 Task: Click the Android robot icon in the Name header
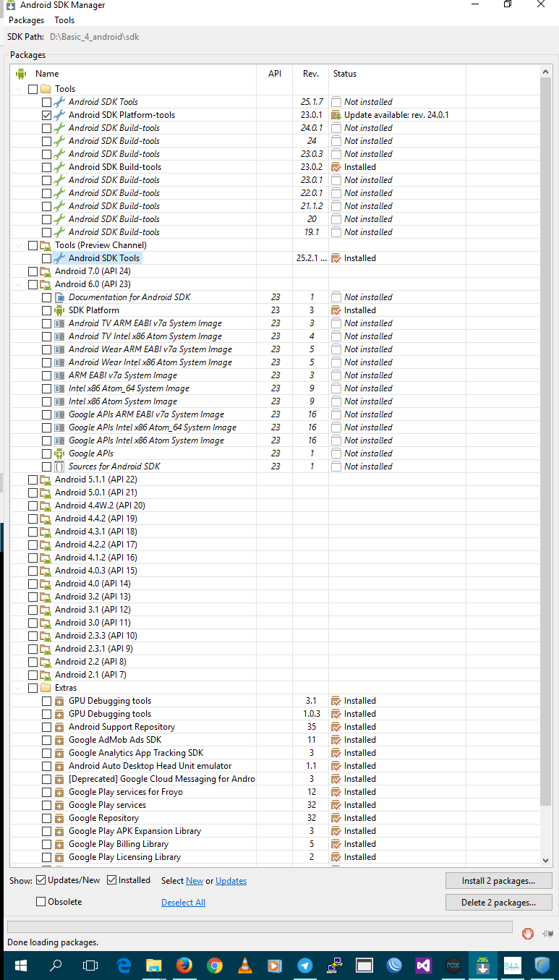(x=21, y=74)
